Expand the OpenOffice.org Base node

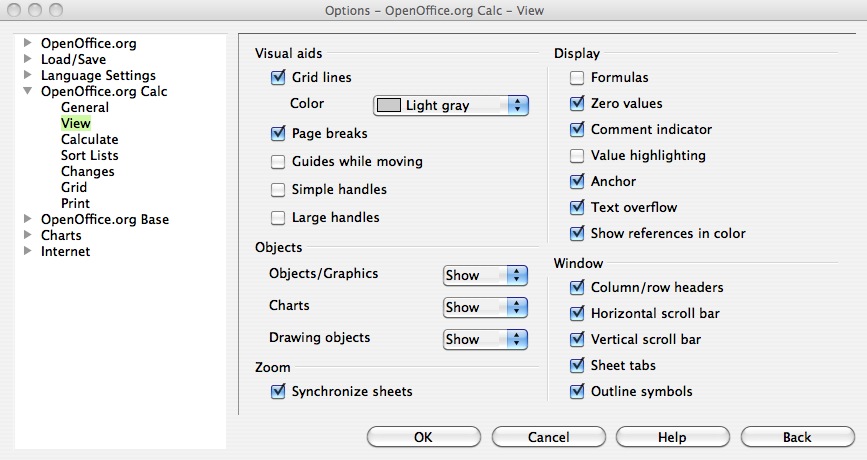[x=27, y=219]
